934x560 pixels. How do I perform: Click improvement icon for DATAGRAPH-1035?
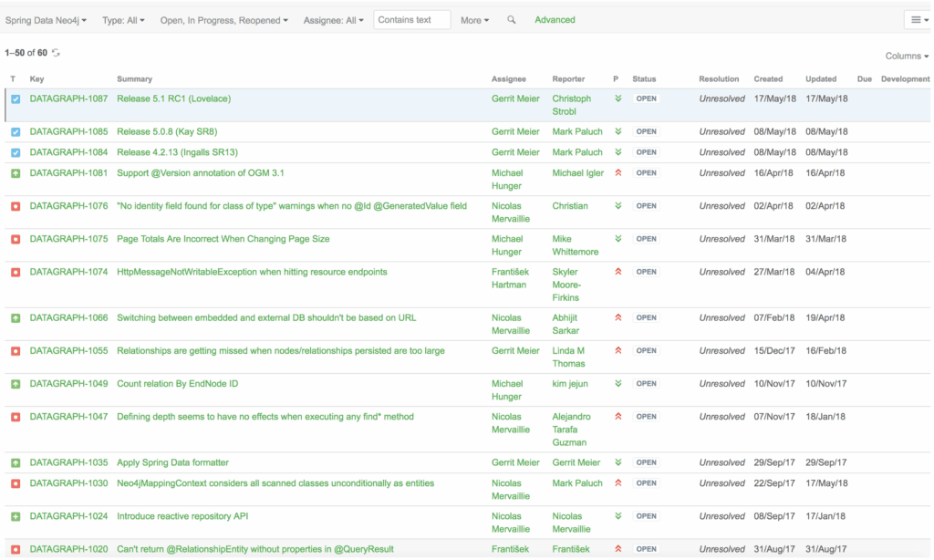point(16,463)
